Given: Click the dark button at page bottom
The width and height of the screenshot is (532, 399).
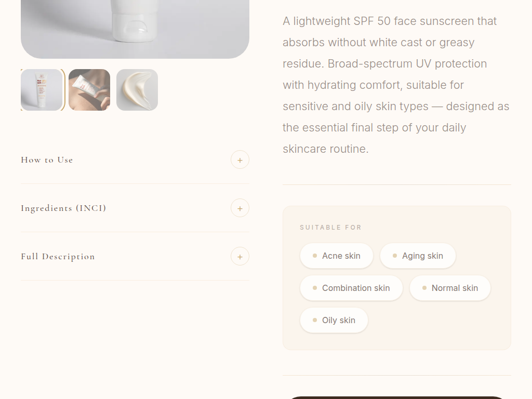Looking at the screenshot, I should [396, 397].
